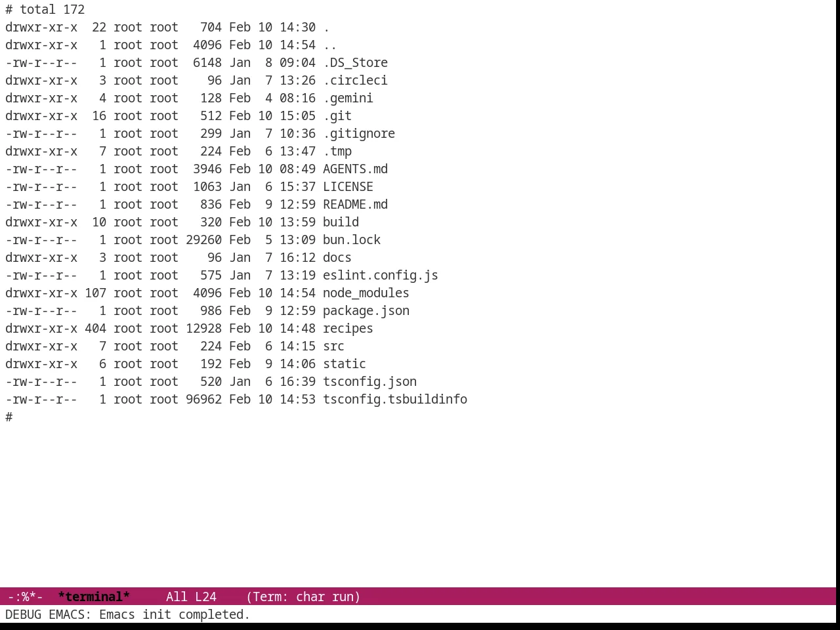
Task: Click the *terminal* buffer name in mode line
Action: (94, 597)
